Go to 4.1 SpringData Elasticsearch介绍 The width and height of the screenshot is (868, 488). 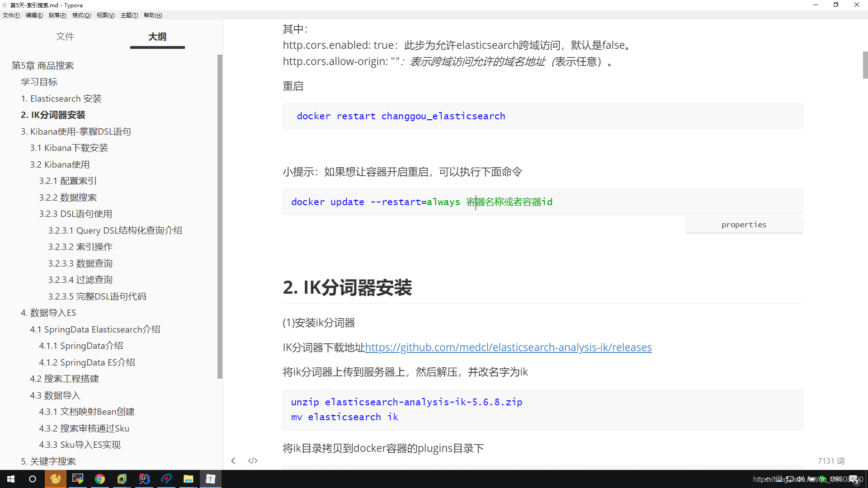[95, 329]
